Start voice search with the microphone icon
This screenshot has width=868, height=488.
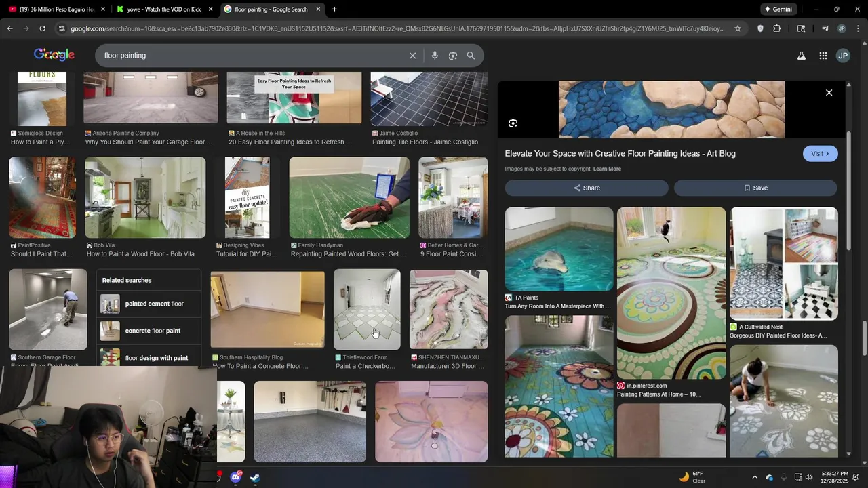coord(435,56)
